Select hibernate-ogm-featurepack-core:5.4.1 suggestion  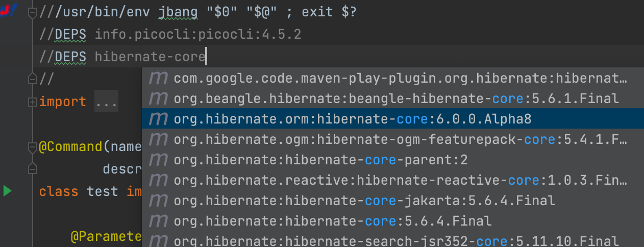click(x=392, y=139)
